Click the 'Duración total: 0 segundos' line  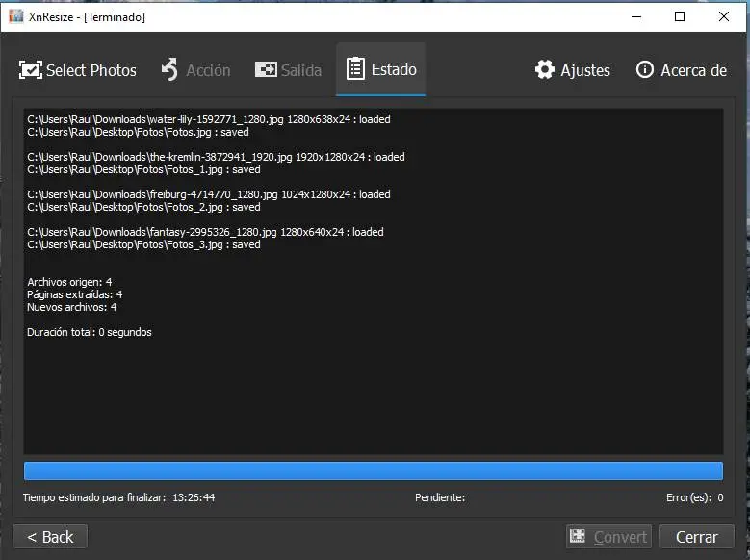(89, 332)
